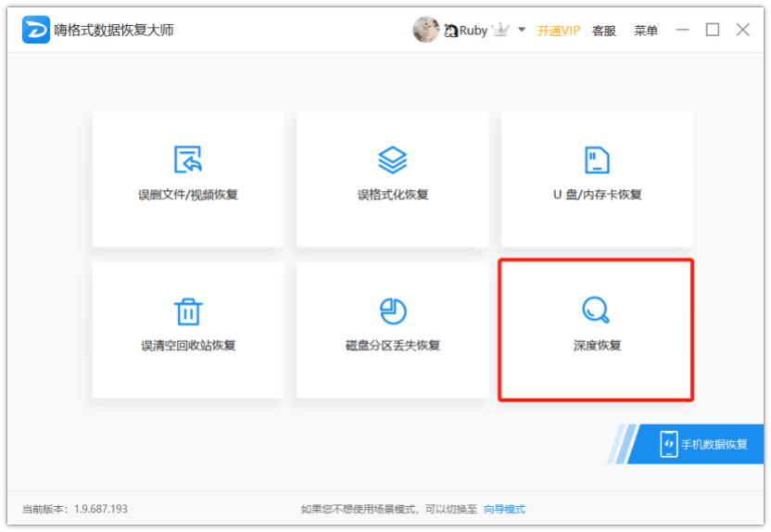The image size is (771, 532).
Task: Open the 菜单 menu
Action: [x=646, y=31]
